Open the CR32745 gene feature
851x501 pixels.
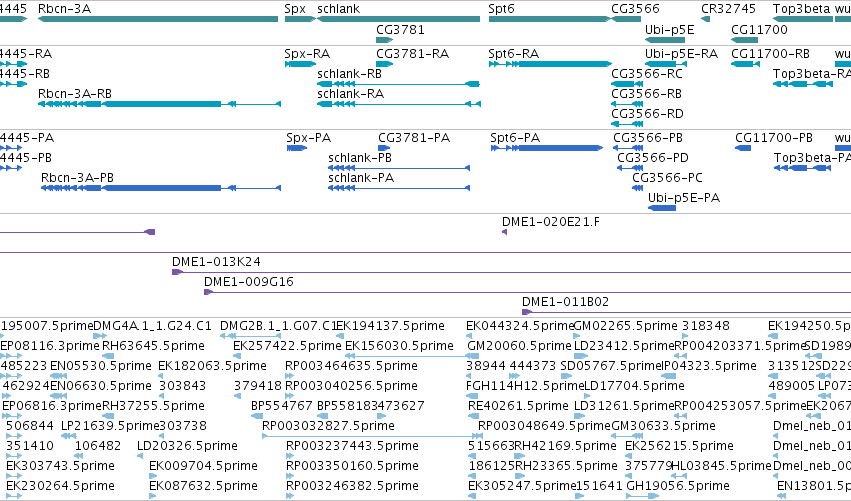tap(706, 19)
